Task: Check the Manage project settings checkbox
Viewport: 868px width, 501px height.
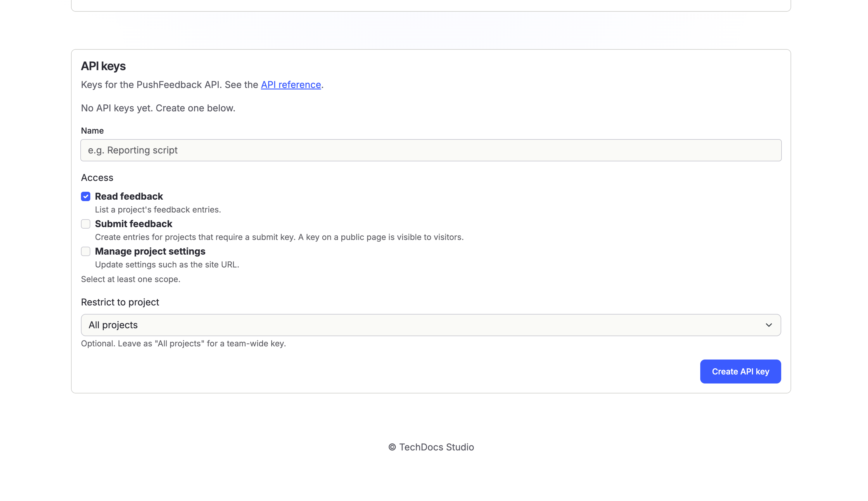Action: [86, 252]
